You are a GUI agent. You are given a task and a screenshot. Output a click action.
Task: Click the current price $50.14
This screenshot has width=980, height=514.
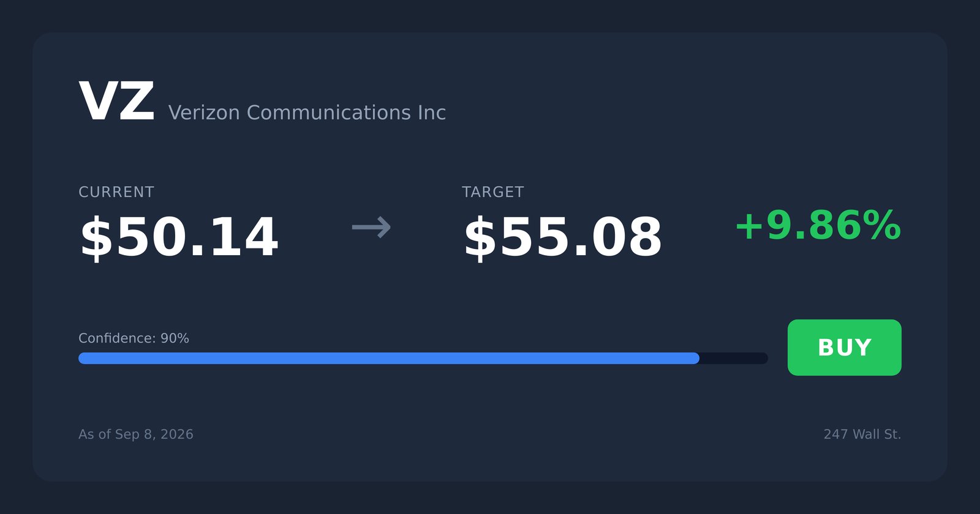click(x=179, y=237)
